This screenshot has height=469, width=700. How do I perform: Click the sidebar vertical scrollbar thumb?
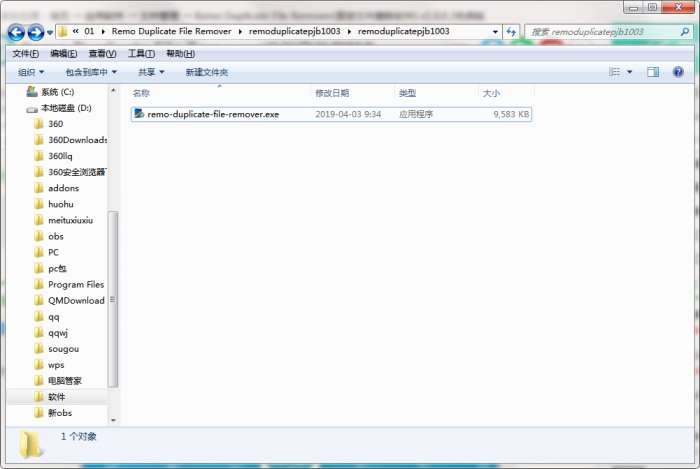[113, 299]
